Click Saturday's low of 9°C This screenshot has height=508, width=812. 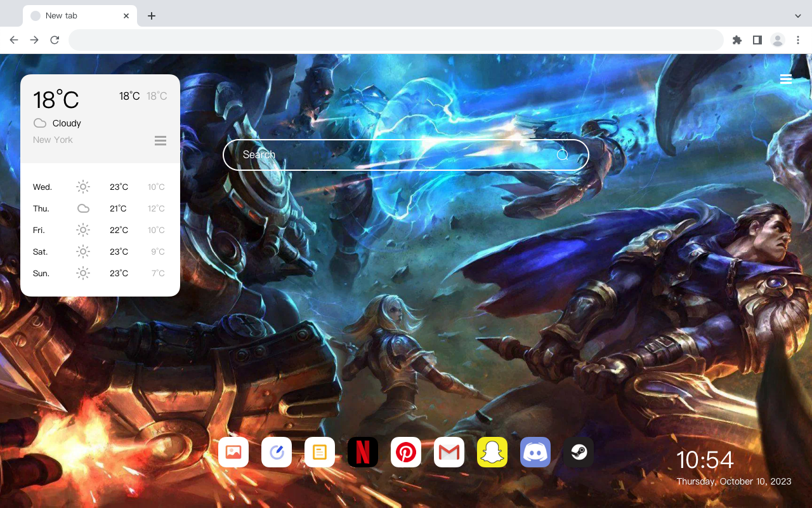coord(158,251)
